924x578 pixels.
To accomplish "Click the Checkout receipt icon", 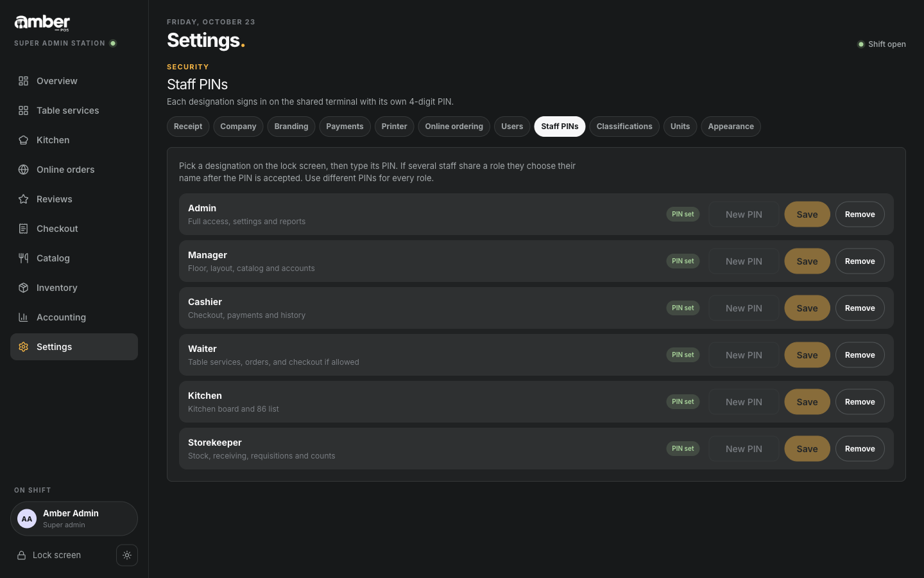I will tap(23, 229).
